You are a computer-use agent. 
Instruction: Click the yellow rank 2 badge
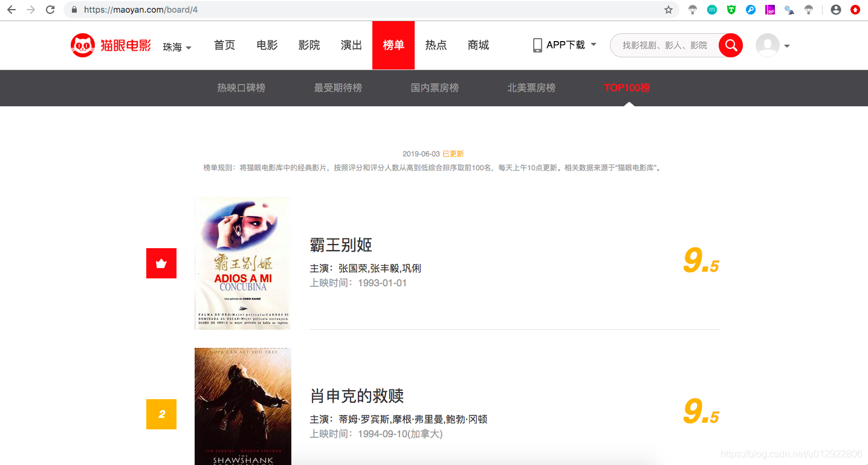(161, 414)
